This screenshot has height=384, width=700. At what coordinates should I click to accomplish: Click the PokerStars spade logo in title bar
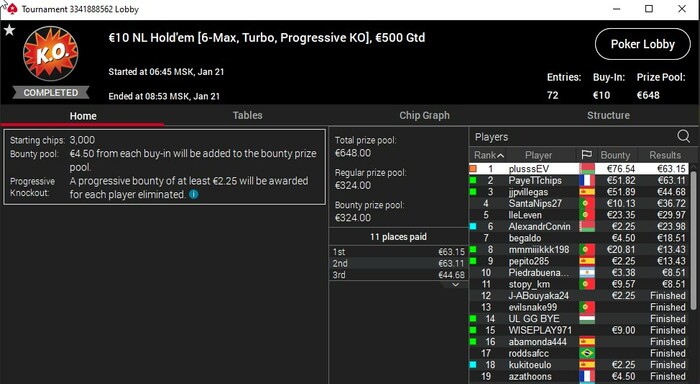pos(12,9)
